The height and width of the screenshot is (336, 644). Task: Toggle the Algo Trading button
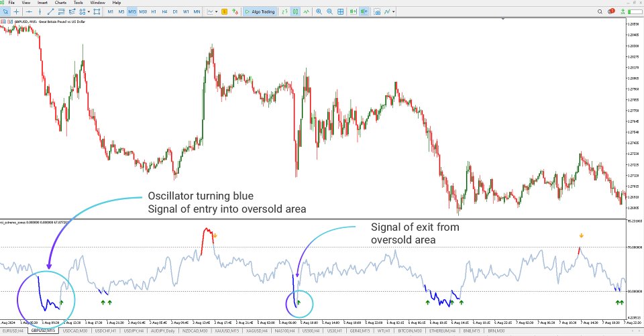point(260,12)
